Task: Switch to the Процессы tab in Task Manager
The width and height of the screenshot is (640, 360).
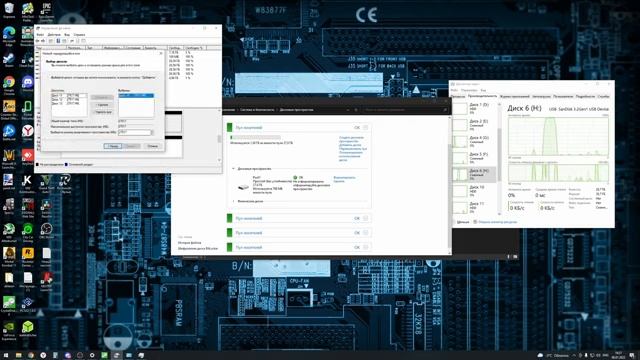Action: (458, 97)
